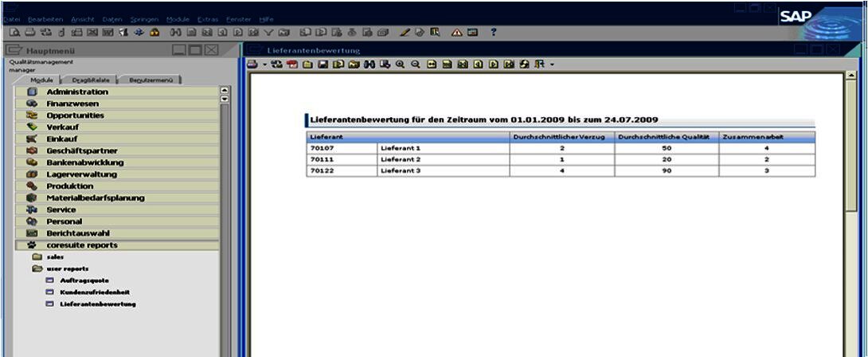This screenshot has height=357, width=868.
Task: Open the Ansicht menu
Action: [x=83, y=19]
